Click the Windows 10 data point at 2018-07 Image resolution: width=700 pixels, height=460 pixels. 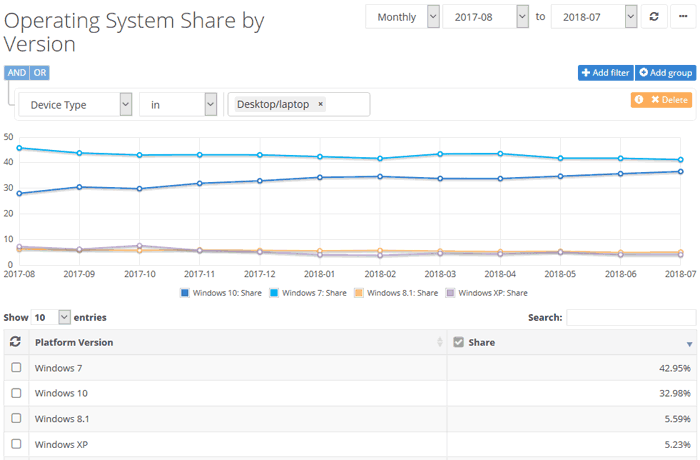tap(680, 171)
